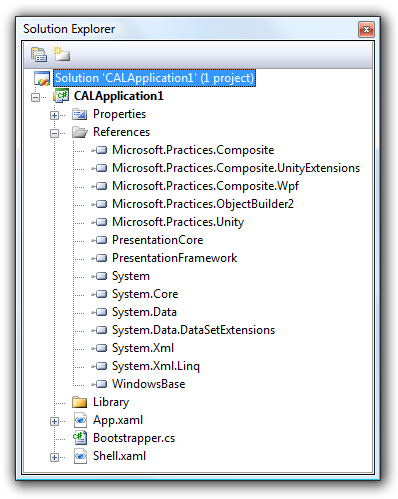Select the WindowsBase reference
Image resolution: width=398 pixels, height=499 pixels.
(x=148, y=384)
